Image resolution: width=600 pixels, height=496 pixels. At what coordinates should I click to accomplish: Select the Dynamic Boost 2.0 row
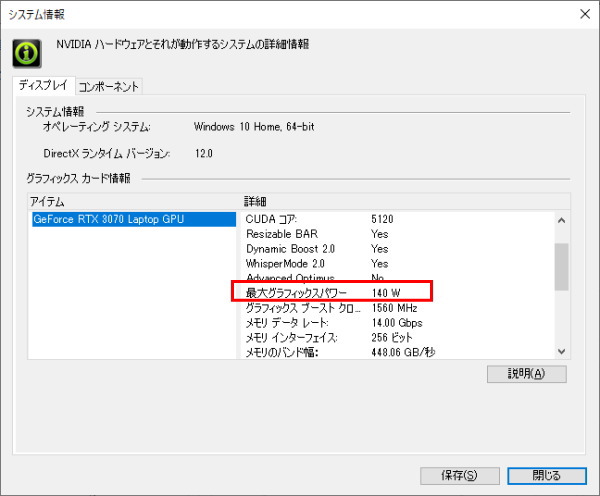[398, 249]
